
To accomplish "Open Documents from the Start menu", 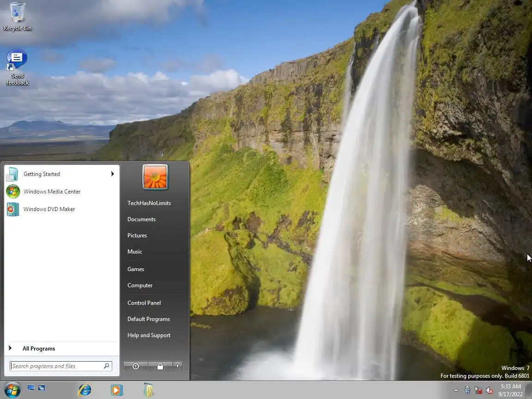I will 141,219.
